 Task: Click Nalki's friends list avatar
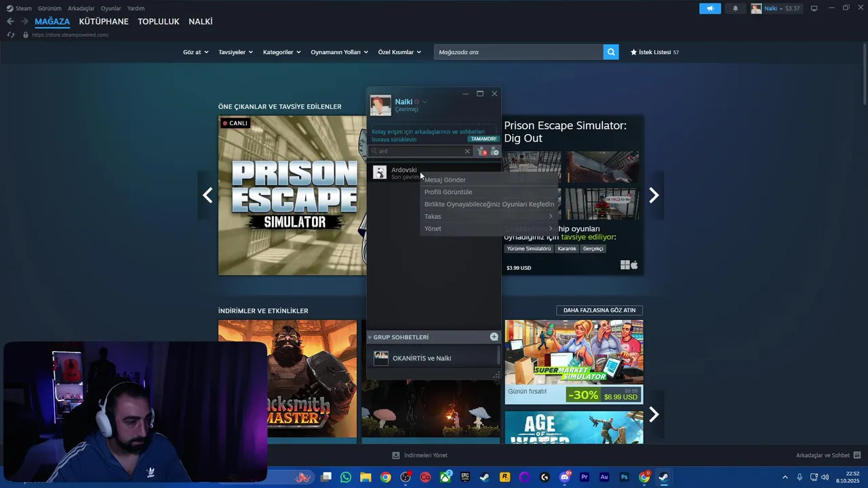[x=380, y=105]
